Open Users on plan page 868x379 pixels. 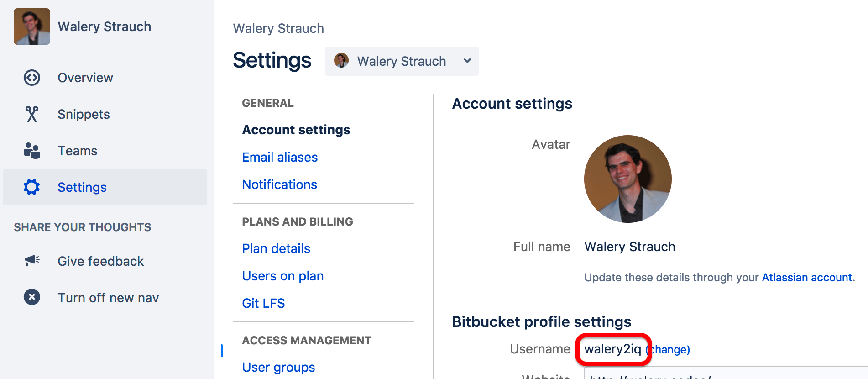click(282, 276)
